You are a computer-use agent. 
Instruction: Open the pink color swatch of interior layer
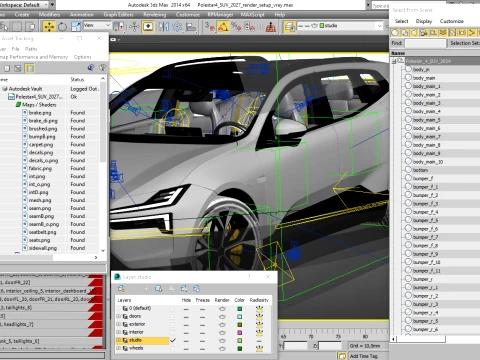pyautogui.click(x=239, y=333)
